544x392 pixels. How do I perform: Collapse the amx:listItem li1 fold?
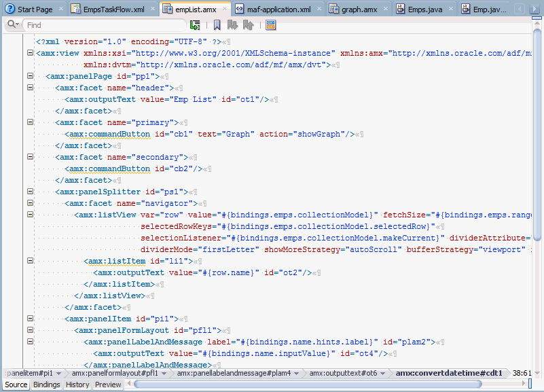(30, 260)
